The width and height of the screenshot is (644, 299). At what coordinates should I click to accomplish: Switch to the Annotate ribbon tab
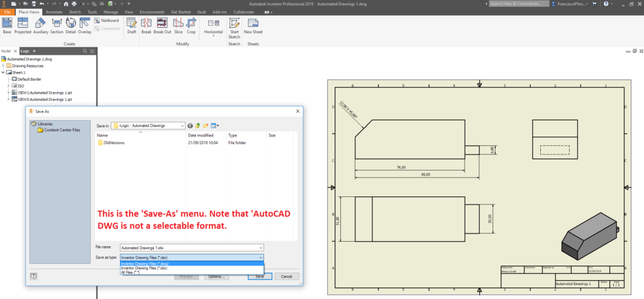click(54, 13)
